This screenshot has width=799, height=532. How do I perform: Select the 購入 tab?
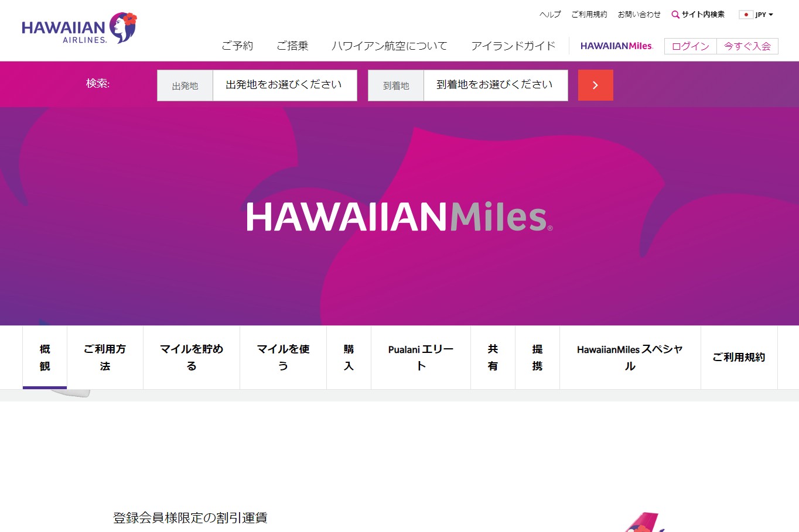(349, 358)
